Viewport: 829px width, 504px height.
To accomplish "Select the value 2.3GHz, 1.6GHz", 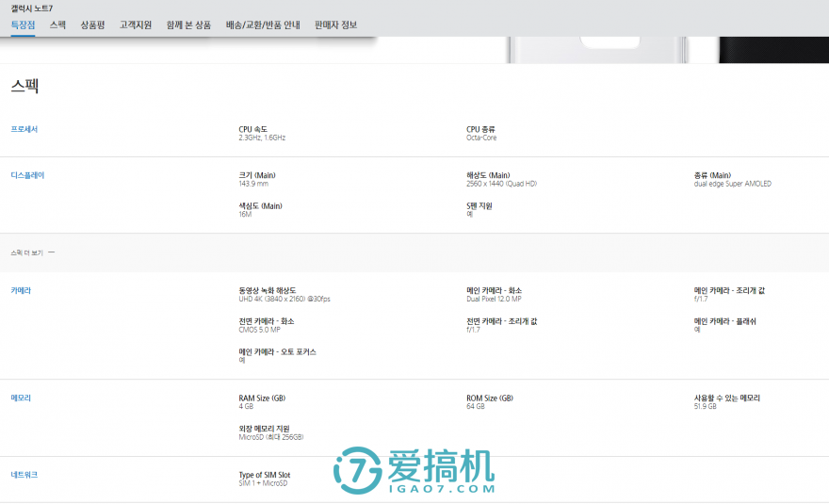I will coord(262,138).
